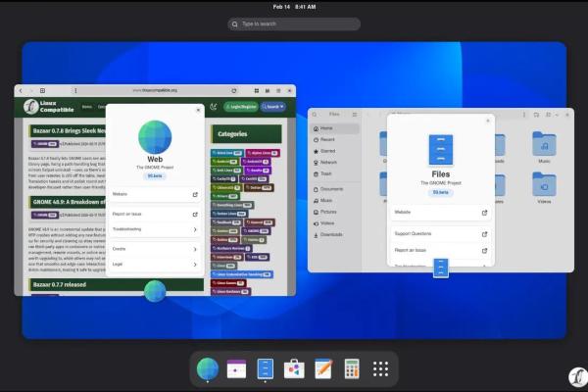This screenshot has width=588, height=392.
Task: Open Pictures in Files sidebar
Action: [335, 212]
